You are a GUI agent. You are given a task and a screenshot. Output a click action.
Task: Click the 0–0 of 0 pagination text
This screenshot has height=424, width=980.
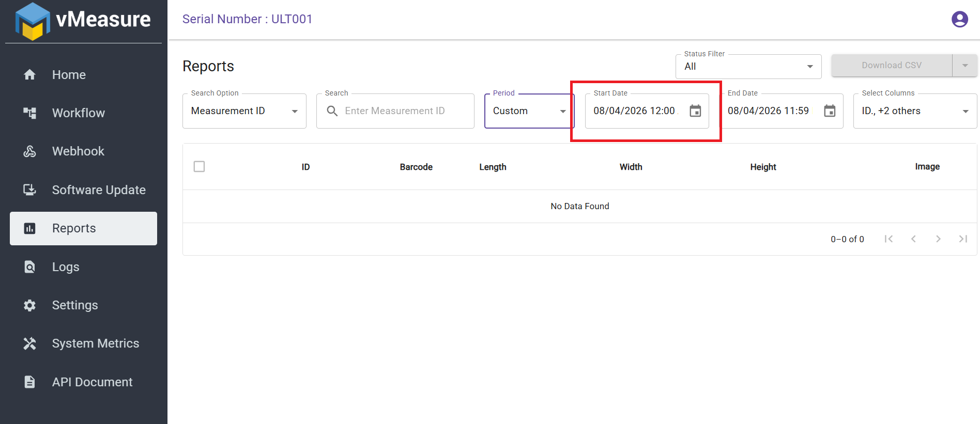[847, 239]
